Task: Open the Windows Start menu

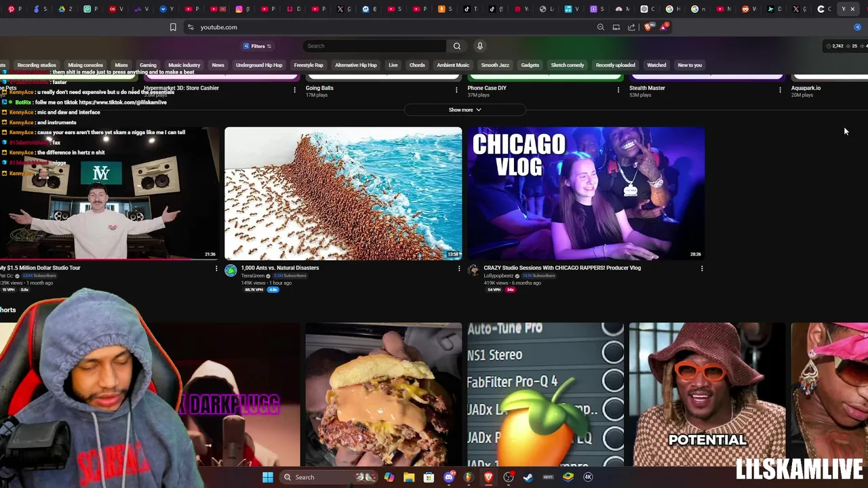Action: tap(268, 477)
